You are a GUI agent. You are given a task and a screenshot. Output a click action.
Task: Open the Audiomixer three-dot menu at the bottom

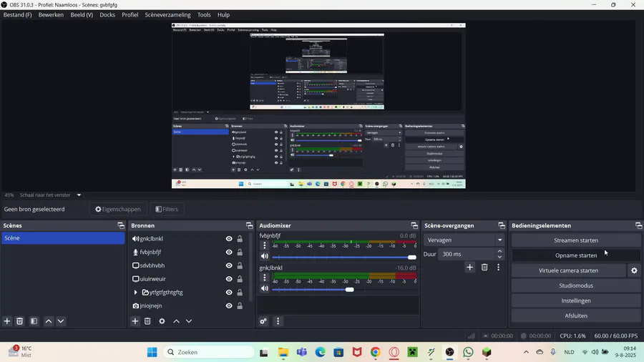[x=278, y=321]
